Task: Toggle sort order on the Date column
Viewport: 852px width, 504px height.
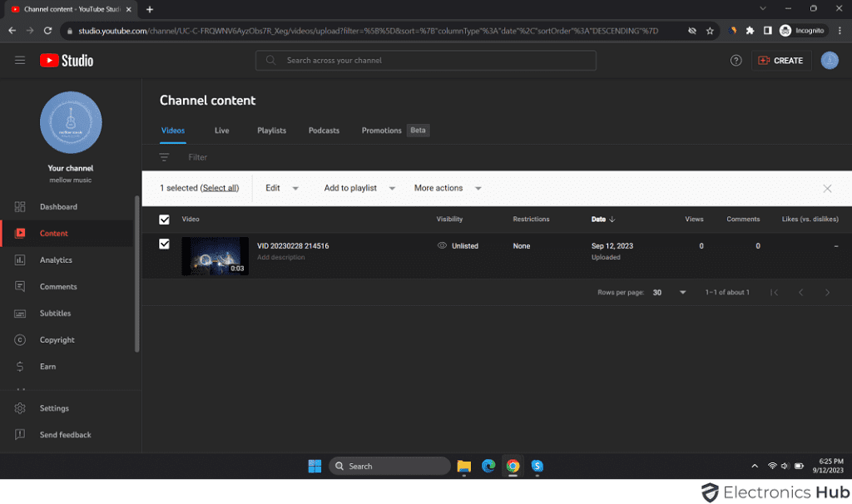Action: coord(603,219)
